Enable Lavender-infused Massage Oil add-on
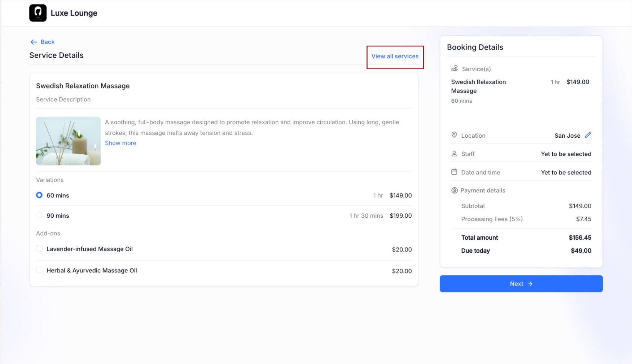Screen dimensions: 632x364 (39, 249)
